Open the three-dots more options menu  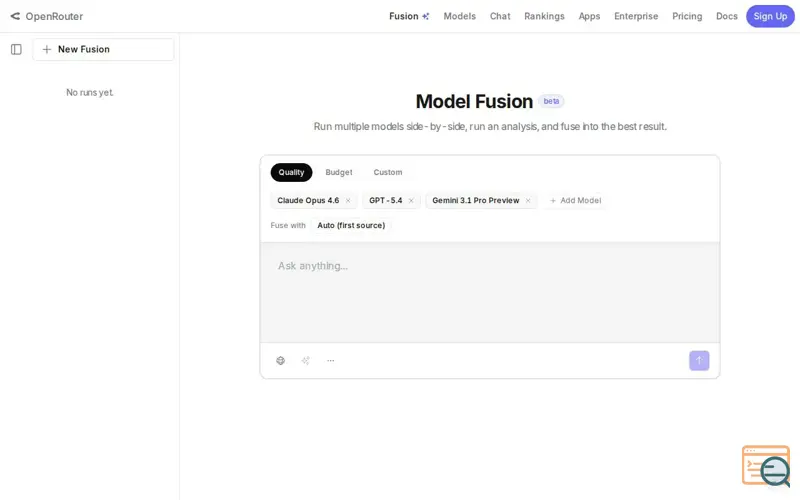click(x=331, y=361)
